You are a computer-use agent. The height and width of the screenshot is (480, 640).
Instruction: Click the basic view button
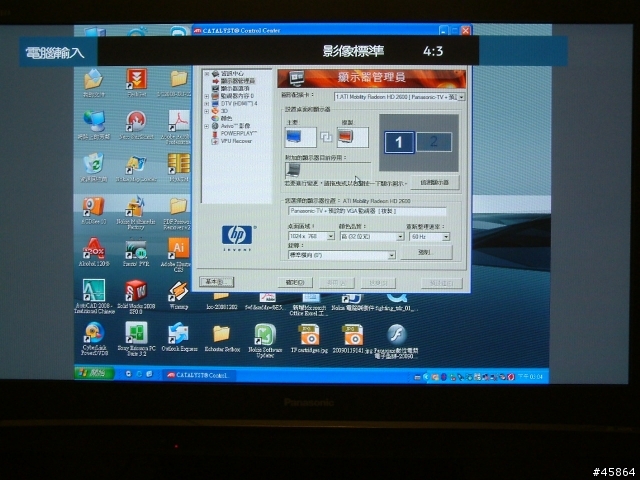[216, 282]
